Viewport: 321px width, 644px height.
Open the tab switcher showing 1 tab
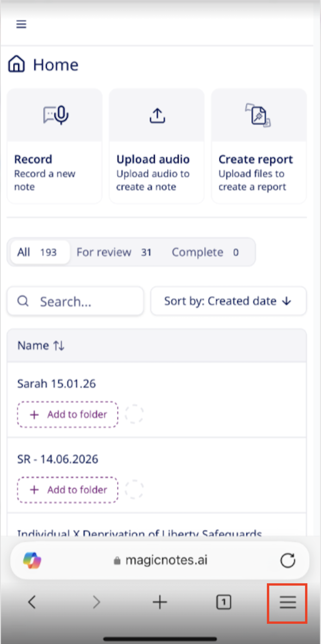(x=223, y=603)
